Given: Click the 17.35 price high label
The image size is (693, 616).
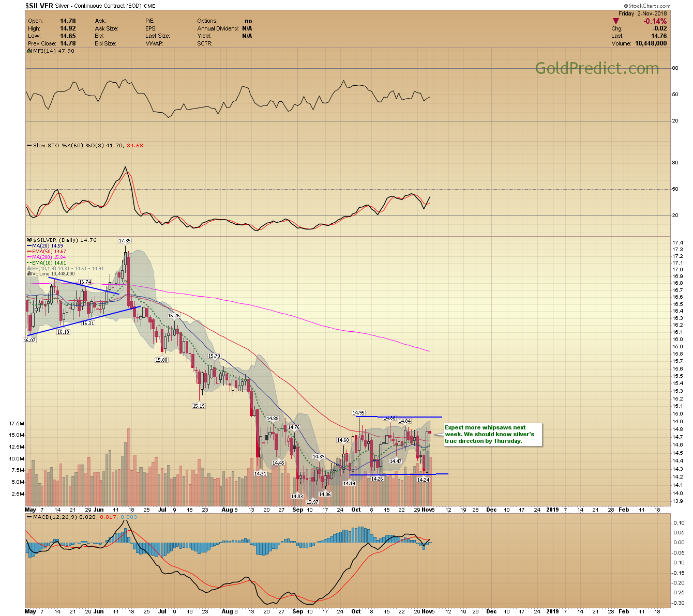Looking at the screenshot, I should 125,241.
